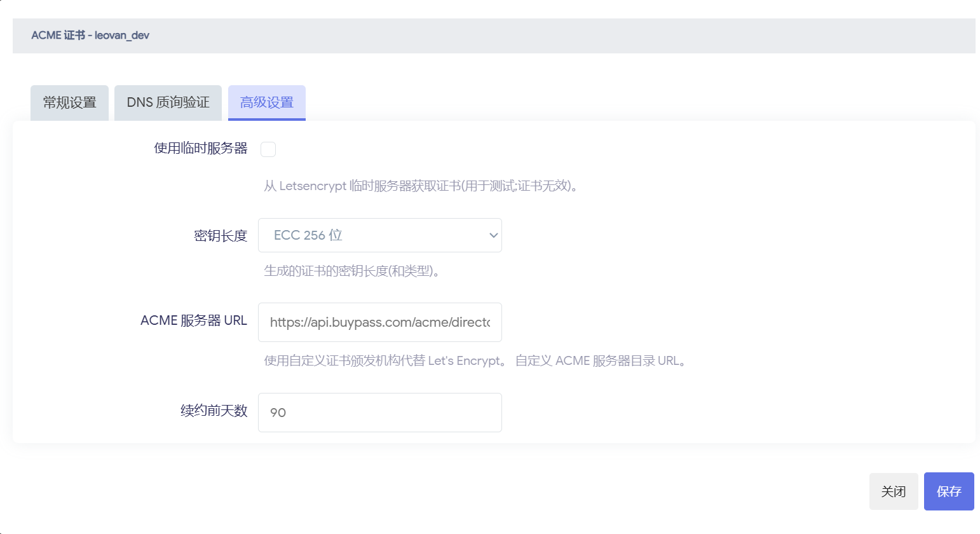Open the 密钥长度 key length dropdown

tap(379, 235)
